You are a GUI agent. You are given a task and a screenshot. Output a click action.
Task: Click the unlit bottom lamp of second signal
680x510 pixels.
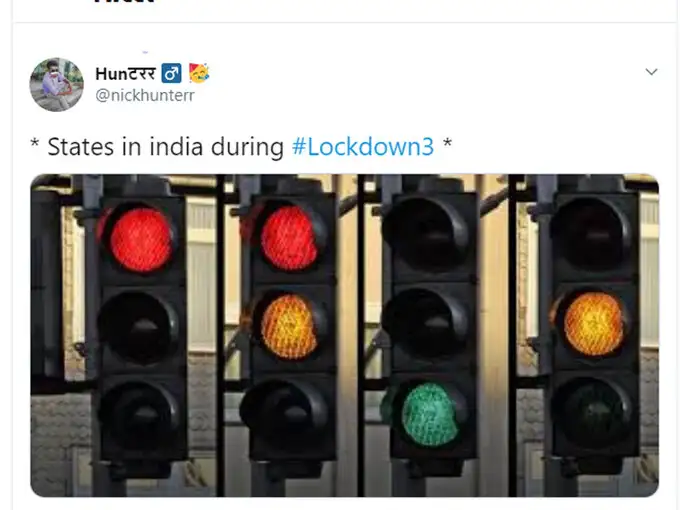pos(284,415)
